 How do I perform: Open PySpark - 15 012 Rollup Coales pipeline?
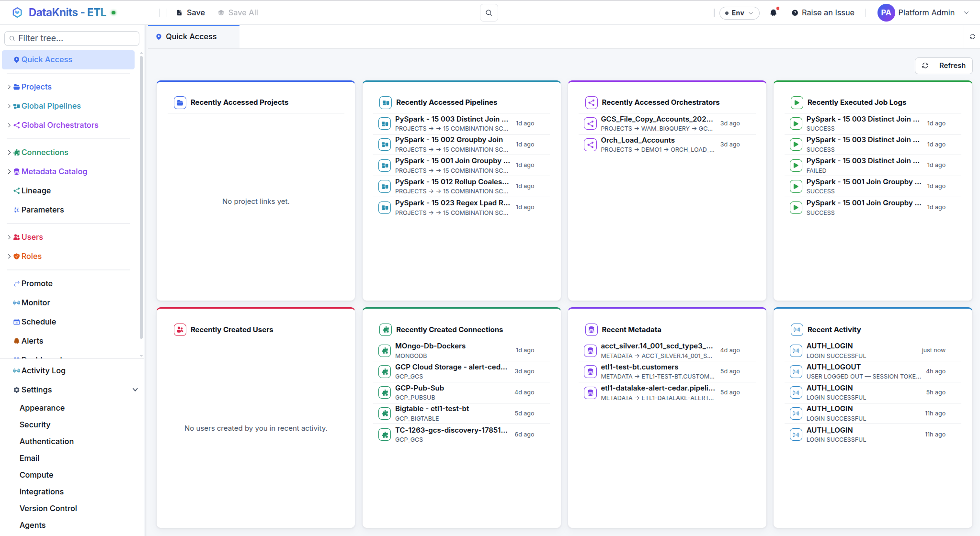(461, 186)
